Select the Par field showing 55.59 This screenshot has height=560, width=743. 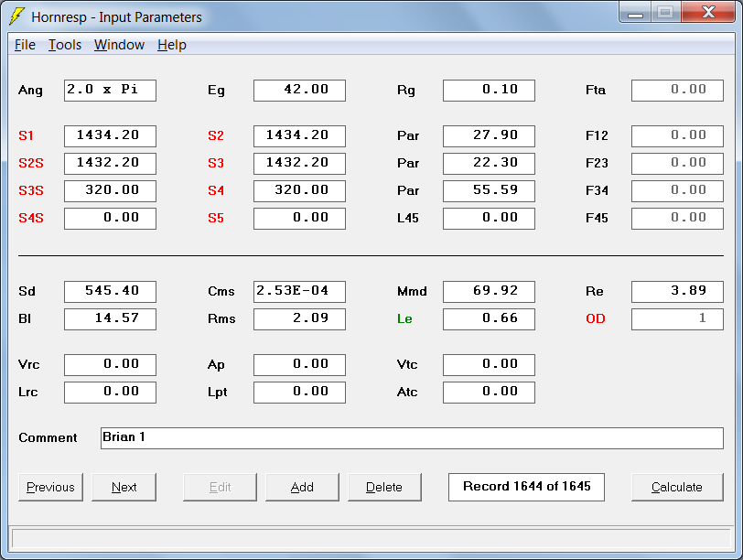coord(489,191)
